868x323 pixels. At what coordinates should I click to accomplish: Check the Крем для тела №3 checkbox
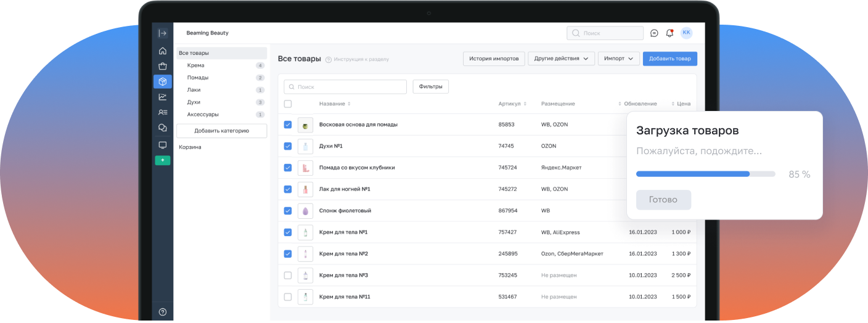(x=288, y=276)
